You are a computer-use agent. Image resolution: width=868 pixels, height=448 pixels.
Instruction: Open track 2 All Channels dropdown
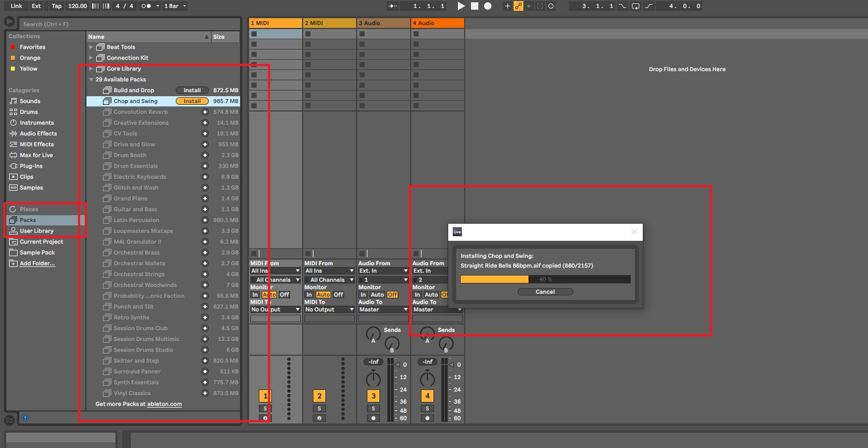(329, 280)
